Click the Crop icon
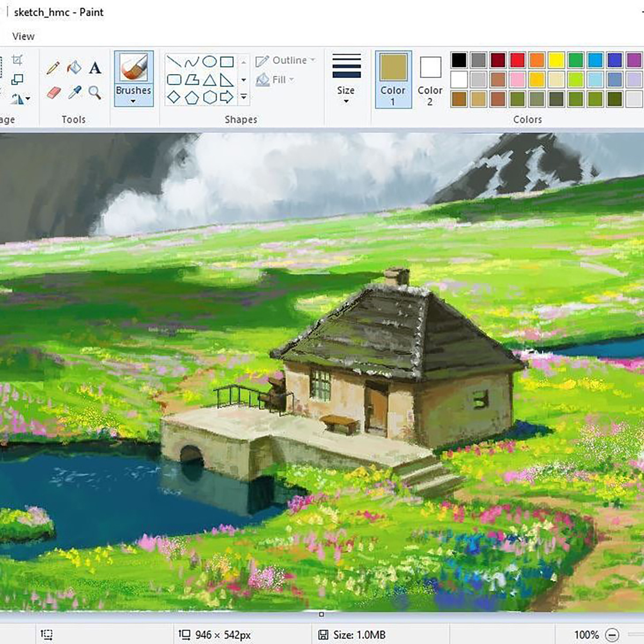 [17, 60]
